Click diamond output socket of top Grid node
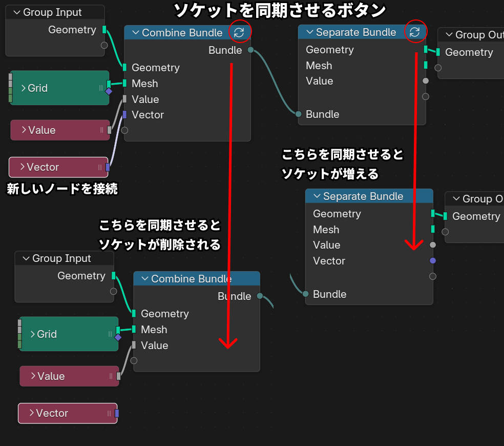 [109, 92]
